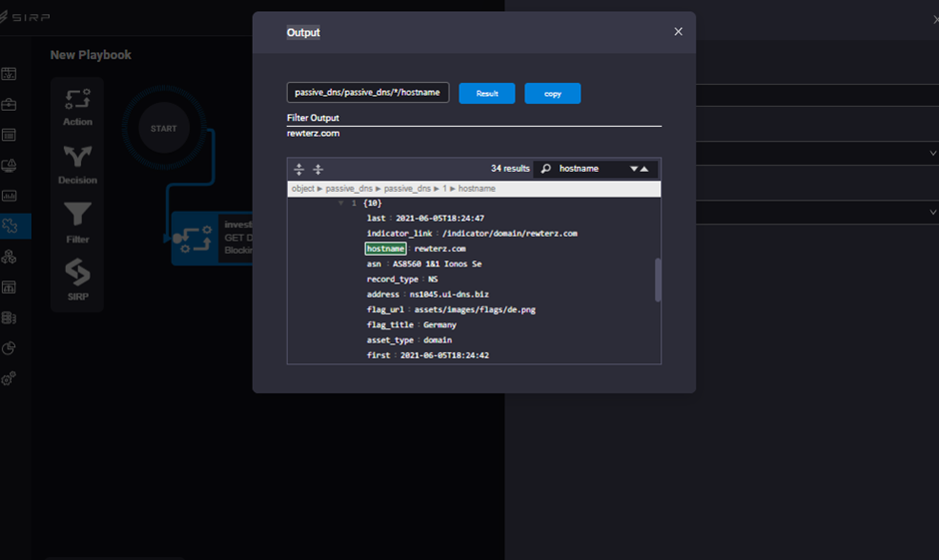
Task: Click the 'first' timestamp 2021-06-05T18:24:42
Action: tap(445, 355)
